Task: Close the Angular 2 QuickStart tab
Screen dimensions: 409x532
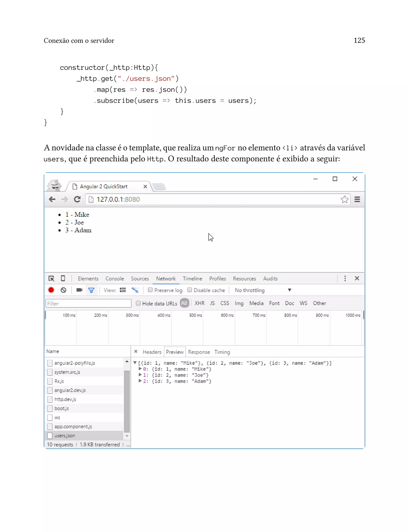Action: [x=145, y=187]
